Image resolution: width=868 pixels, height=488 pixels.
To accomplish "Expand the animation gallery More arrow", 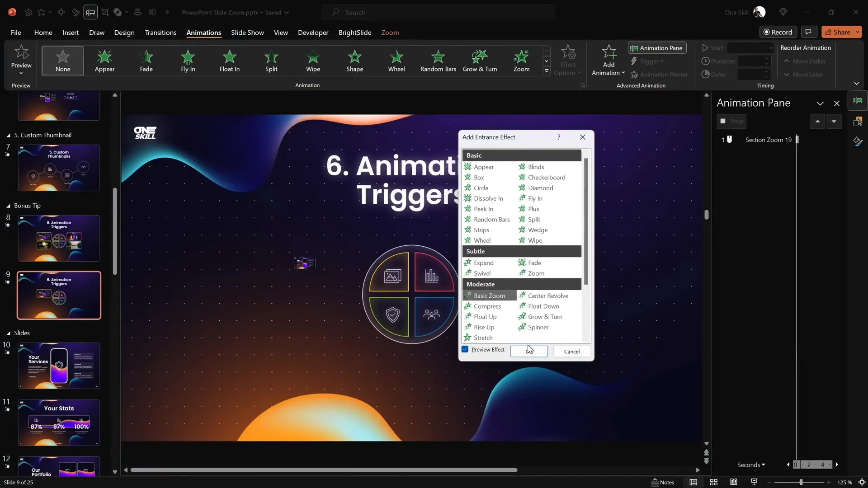I will [547, 71].
